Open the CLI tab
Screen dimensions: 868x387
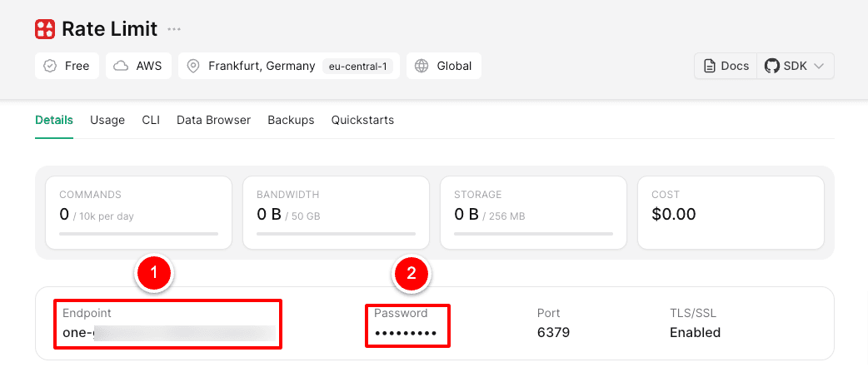(151, 120)
